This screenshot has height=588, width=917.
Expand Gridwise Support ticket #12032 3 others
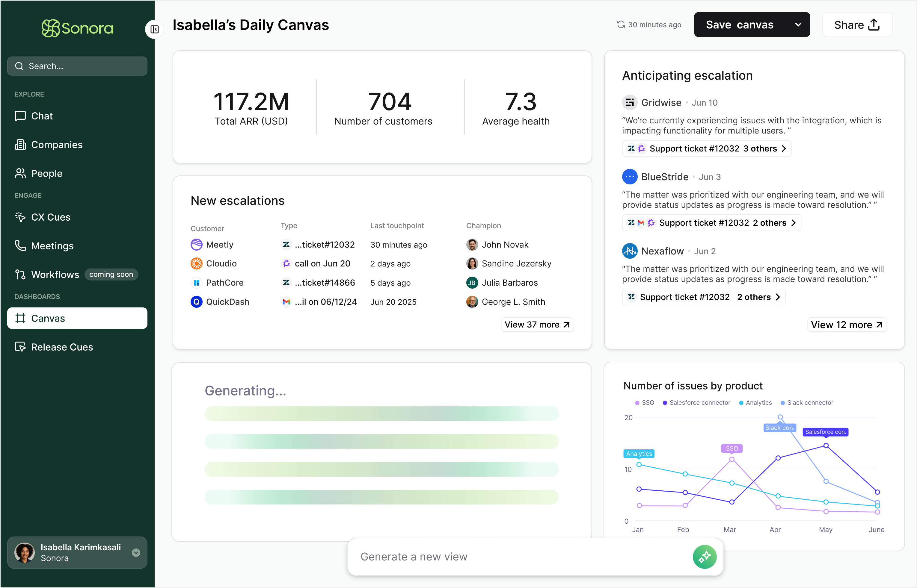tap(706, 148)
